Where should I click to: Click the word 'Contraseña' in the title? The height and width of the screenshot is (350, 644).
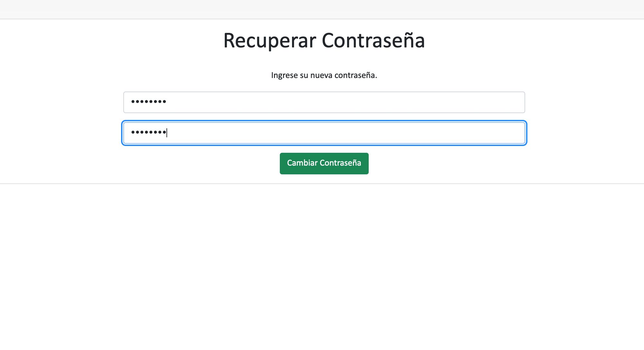tap(373, 41)
